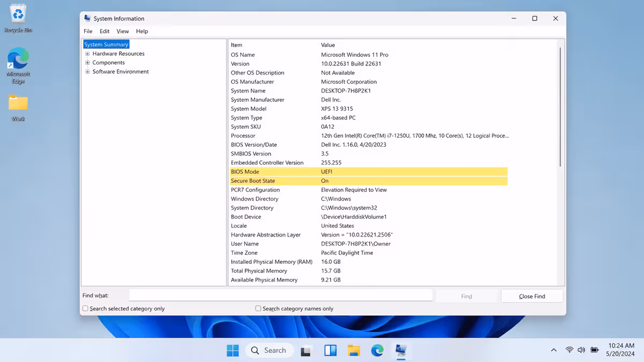Select the Embedded Controller Version row
The image size is (644, 362).
369,162
